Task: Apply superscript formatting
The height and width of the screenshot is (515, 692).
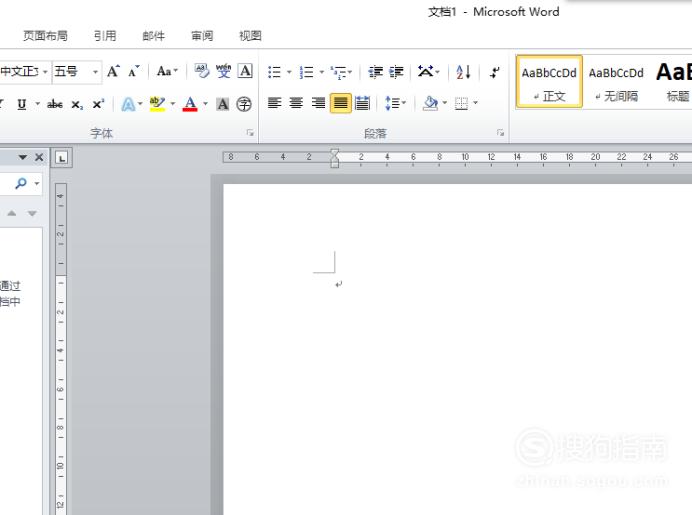Action: 98,105
